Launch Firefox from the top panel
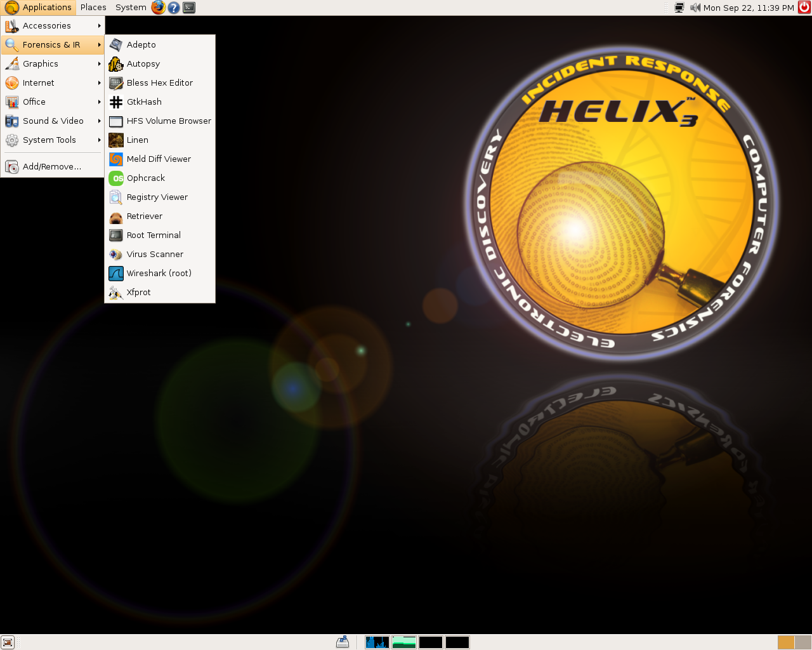This screenshot has width=812, height=650. point(159,8)
